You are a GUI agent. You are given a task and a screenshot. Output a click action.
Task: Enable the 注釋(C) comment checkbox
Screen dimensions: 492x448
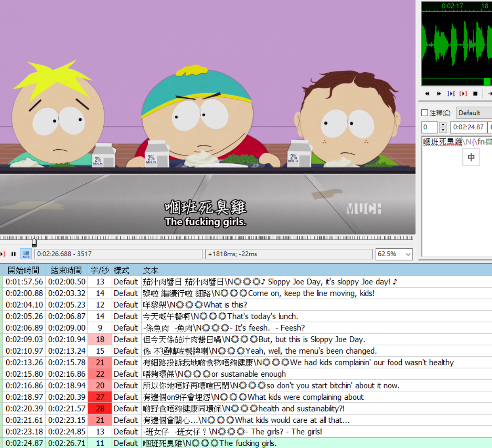(x=425, y=113)
